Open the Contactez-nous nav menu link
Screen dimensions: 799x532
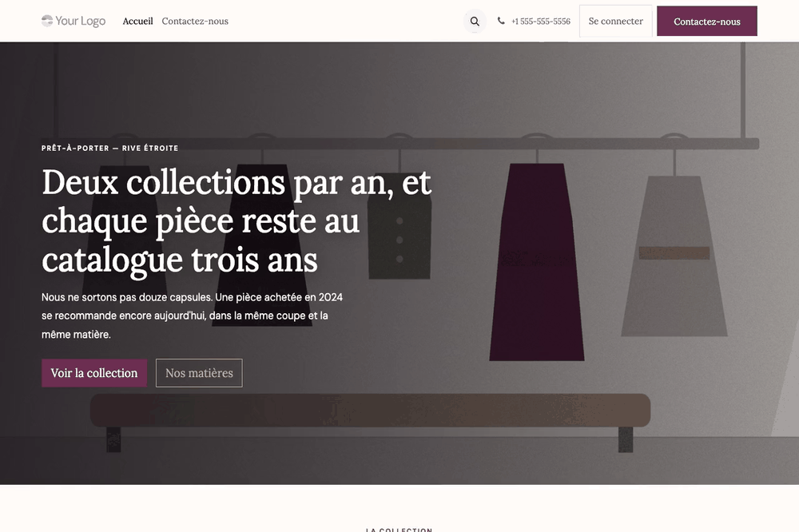click(195, 21)
